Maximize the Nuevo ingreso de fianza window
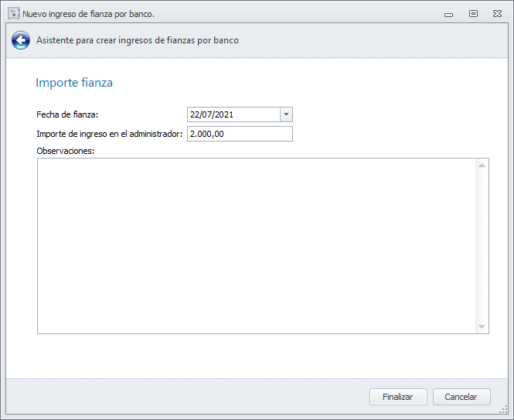 coord(473,14)
